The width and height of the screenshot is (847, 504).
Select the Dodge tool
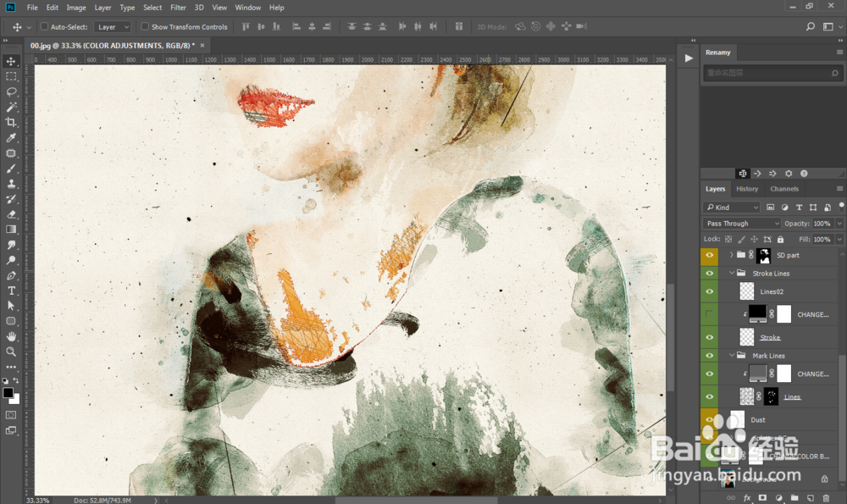click(x=11, y=260)
